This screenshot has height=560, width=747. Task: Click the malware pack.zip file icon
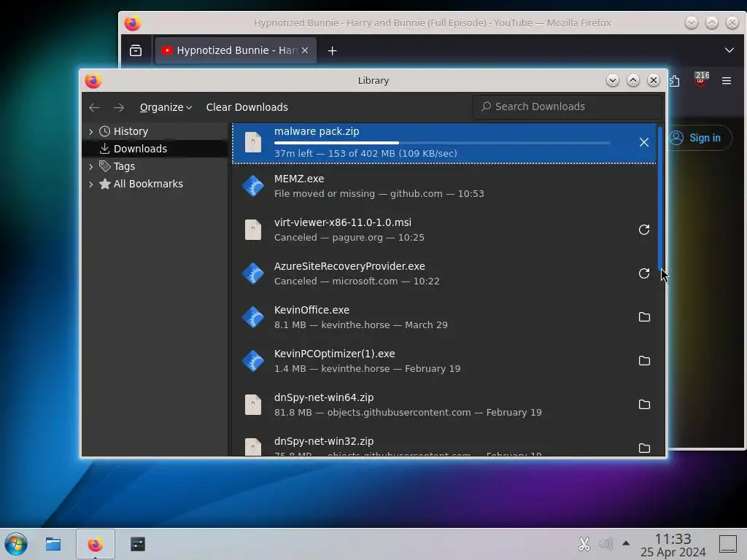point(253,142)
